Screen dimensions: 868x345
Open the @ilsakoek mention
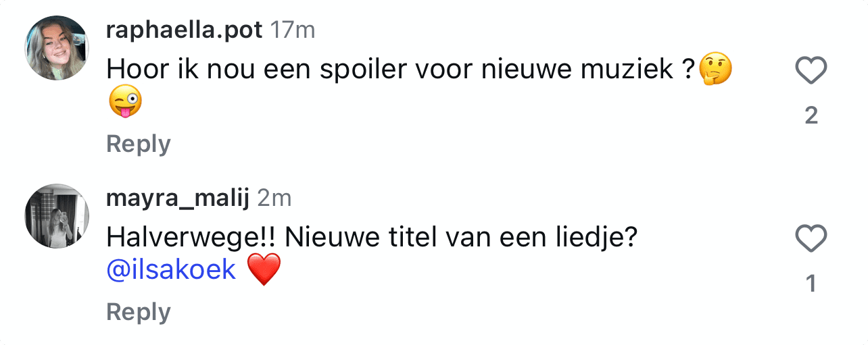tap(172, 270)
